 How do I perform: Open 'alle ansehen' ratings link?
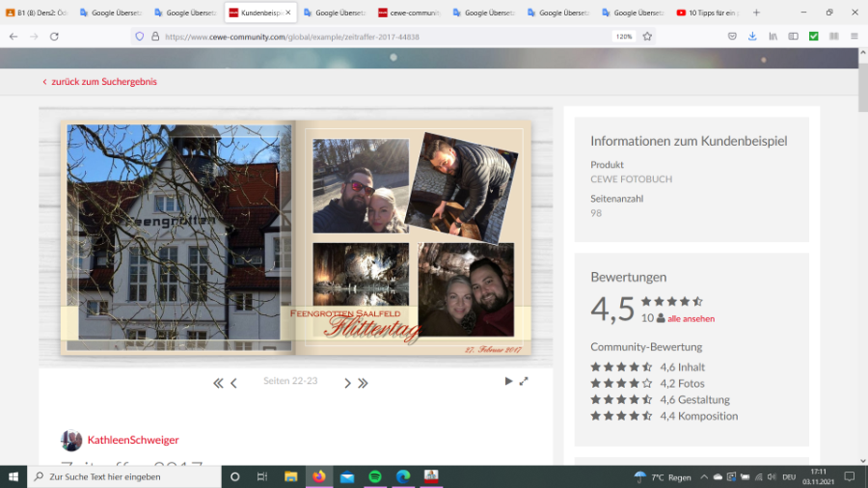point(691,318)
